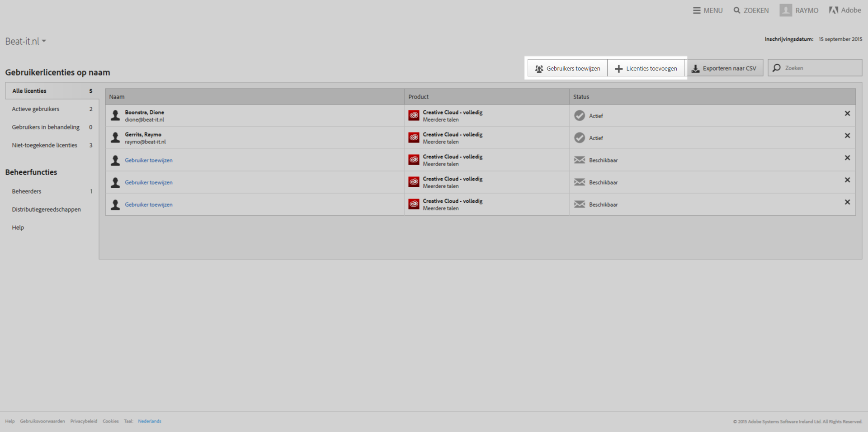Click dione@beat-it.nl email text

(144, 120)
